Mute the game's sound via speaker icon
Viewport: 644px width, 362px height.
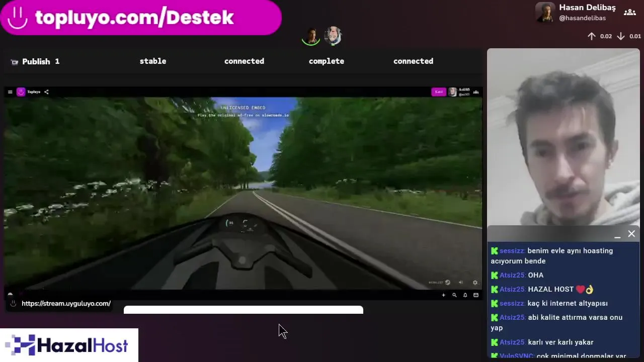[461, 283]
